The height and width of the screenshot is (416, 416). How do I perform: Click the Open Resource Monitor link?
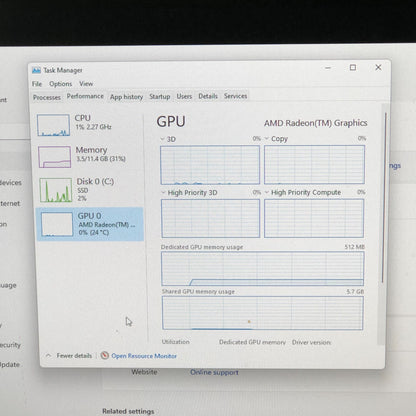(x=144, y=356)
